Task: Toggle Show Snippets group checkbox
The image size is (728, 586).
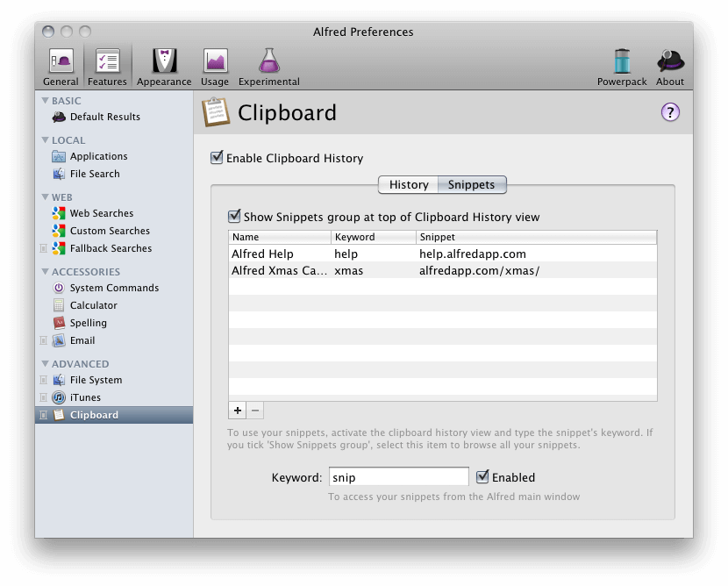Action: pyautogui.click(x=234, y=217)
